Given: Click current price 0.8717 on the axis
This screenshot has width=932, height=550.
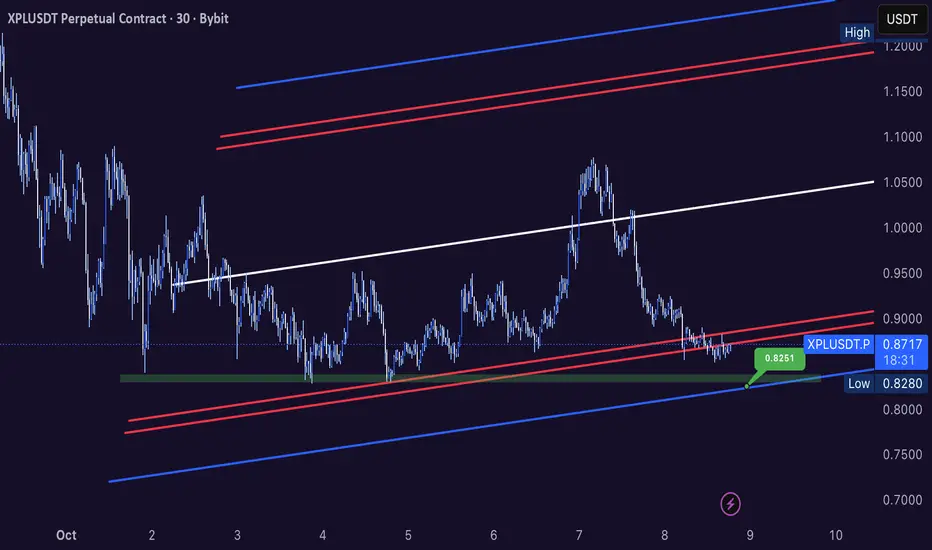Looking at the screenshot, I should pyautogui.click(x=902, y=344).
